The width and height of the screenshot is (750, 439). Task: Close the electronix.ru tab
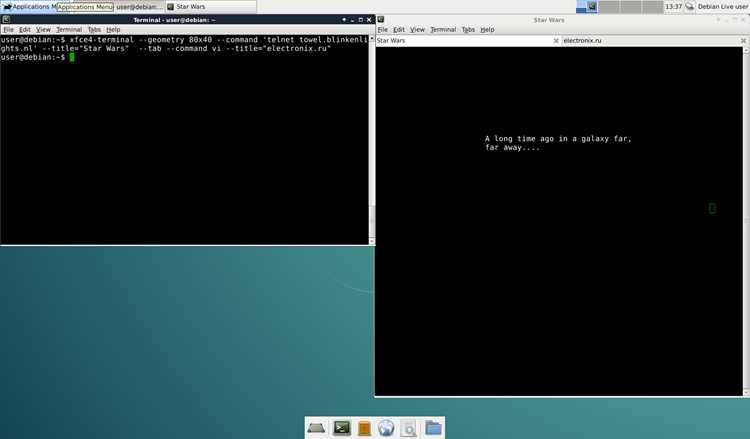[x=743, y=41]
